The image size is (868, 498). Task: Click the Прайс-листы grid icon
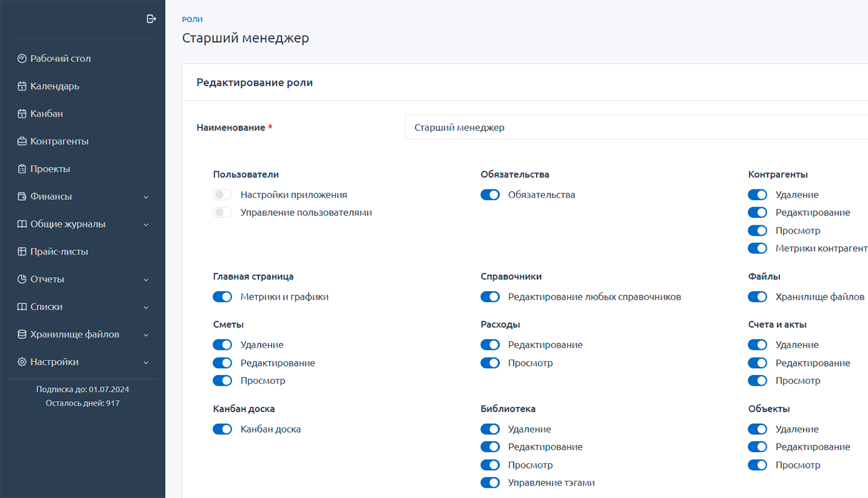click(21, 251)
